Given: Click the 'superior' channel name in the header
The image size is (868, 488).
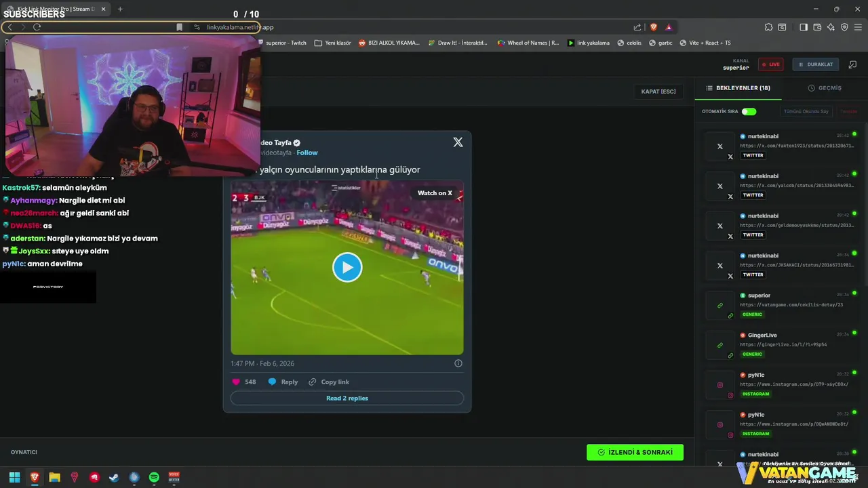Looking at the screenshot, I should (x=736, y=68).
